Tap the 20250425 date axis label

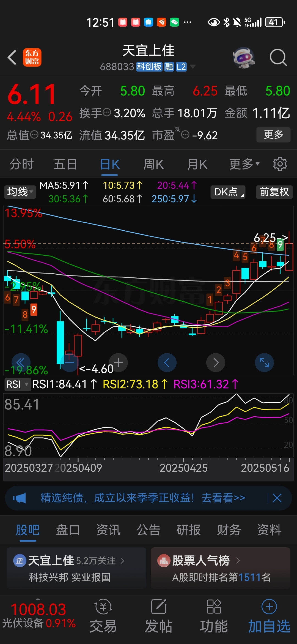[184, 468]
